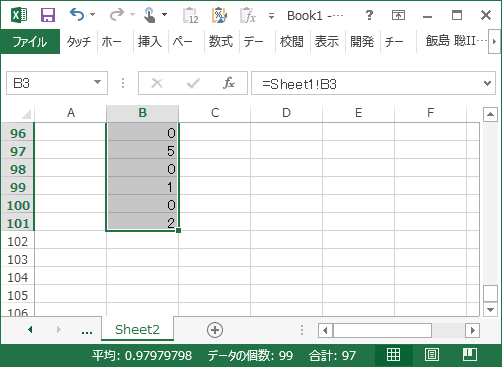Switch to the タッチ ribbon tab
Viewport: 502px width, 367px height.
79,42
